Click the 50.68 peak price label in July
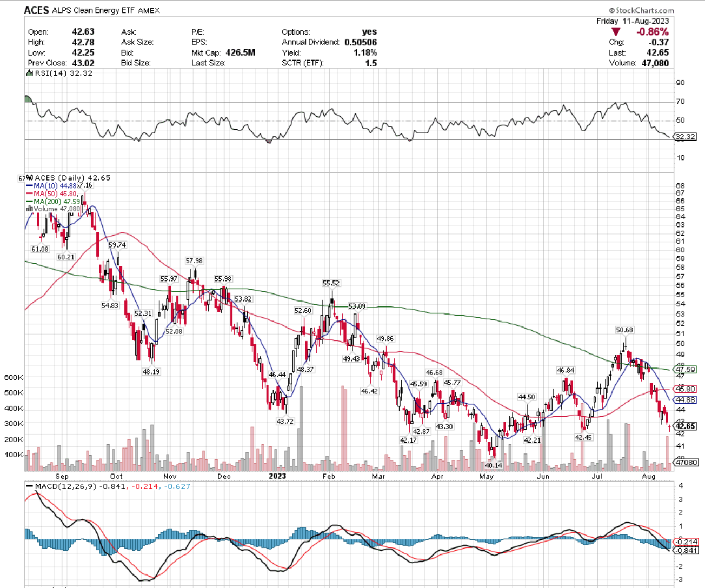The image size is (705, 588). pos(624,330)
